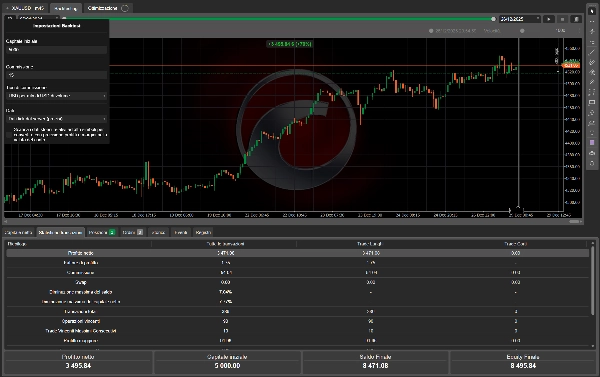Open the Registro bottom tab
Image resolution: width=600 pixels, height=377 pixels.
(x=203, y=232)
